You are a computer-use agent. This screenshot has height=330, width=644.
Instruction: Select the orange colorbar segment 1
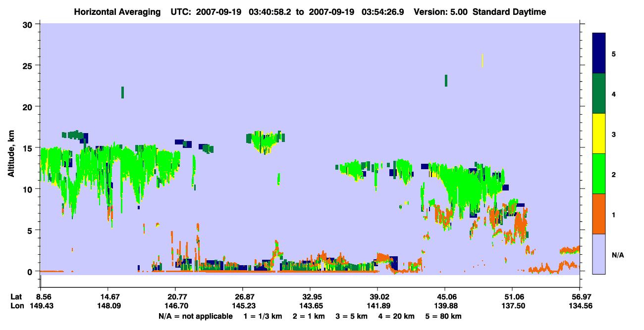click(599, 214)
